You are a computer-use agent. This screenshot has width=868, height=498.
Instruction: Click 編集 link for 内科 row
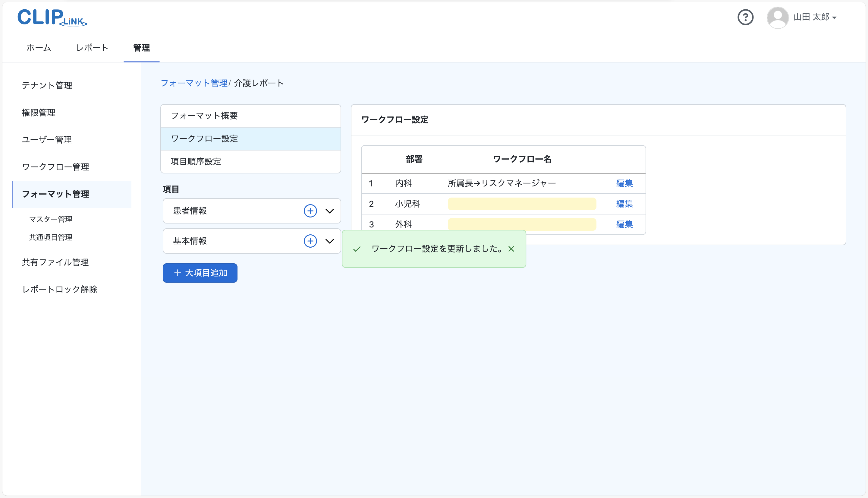tap(624, 183)
